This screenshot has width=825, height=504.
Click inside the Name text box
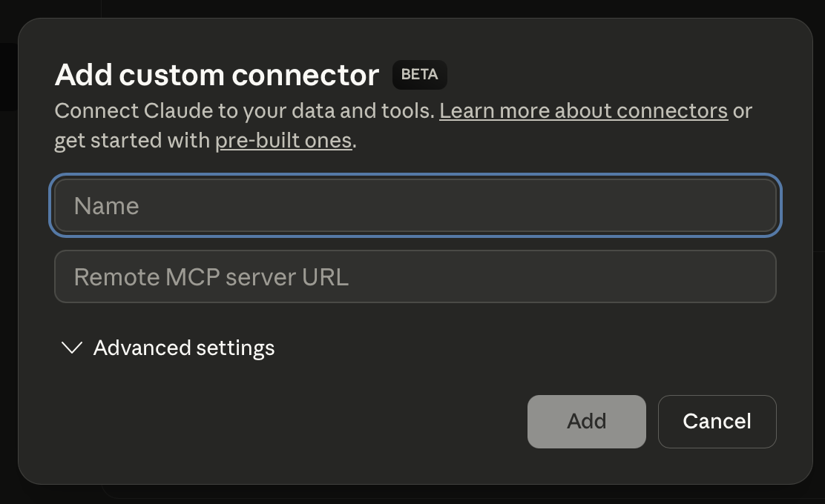(x=415, y=205)
